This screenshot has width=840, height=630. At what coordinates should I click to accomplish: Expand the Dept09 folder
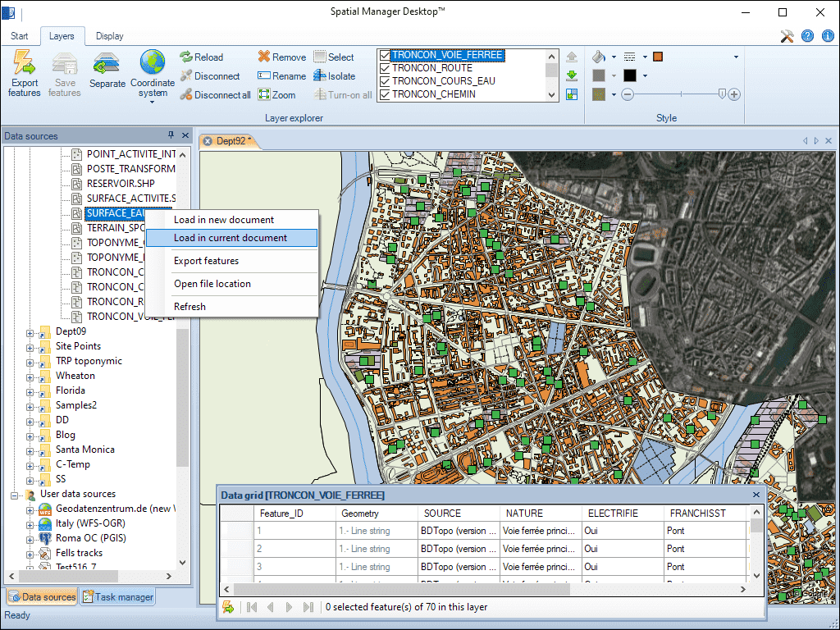point(30,333)
